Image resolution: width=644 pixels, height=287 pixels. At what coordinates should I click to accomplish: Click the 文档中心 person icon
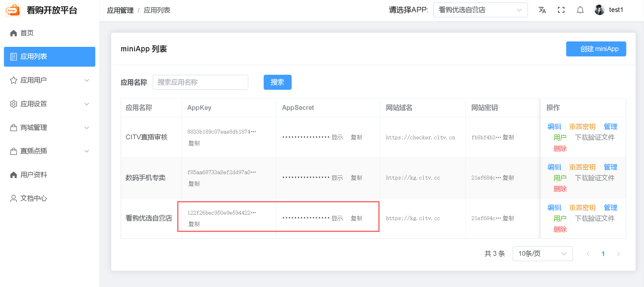(x=14, y=198)
